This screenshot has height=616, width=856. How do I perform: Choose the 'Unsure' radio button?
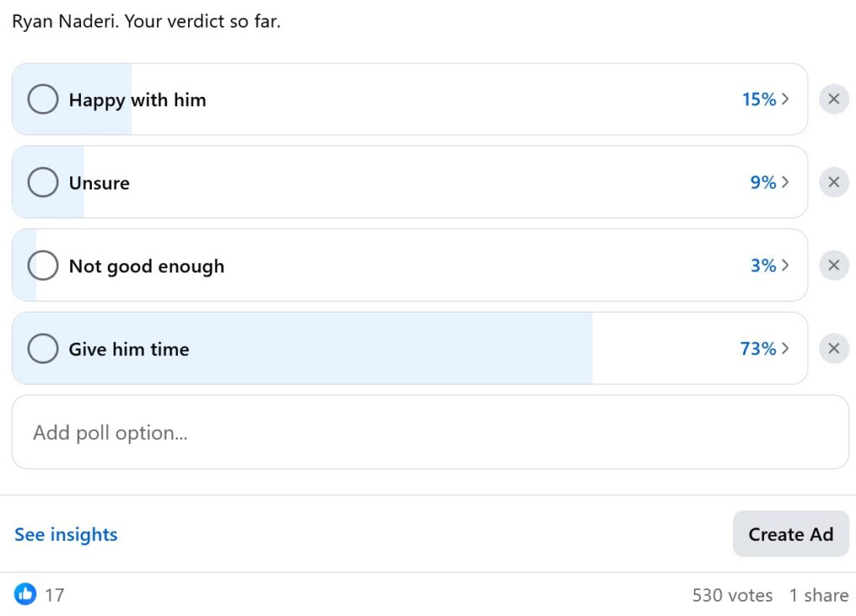43,182
